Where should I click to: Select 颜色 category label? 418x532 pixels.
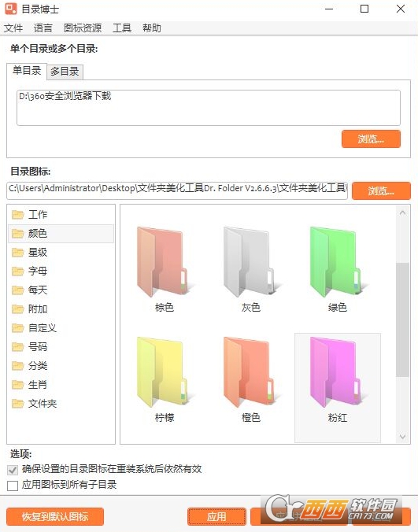click(x=38, y=234)
